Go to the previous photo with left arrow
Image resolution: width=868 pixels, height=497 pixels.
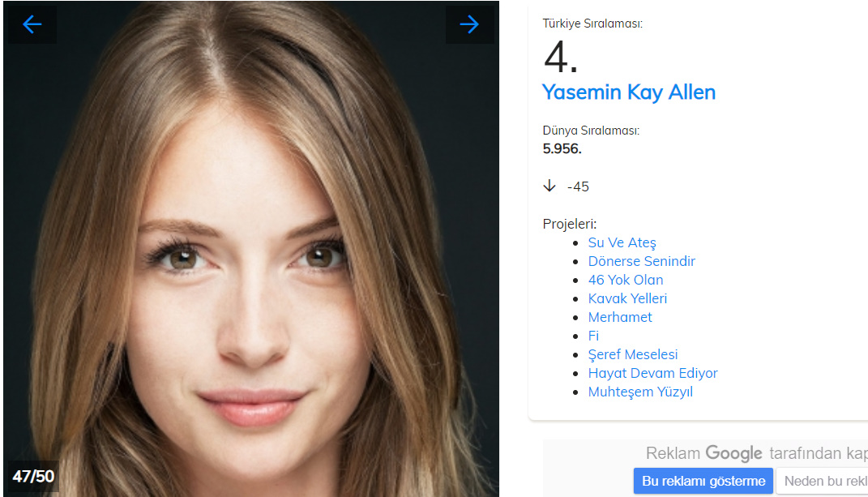coord(32,24)
